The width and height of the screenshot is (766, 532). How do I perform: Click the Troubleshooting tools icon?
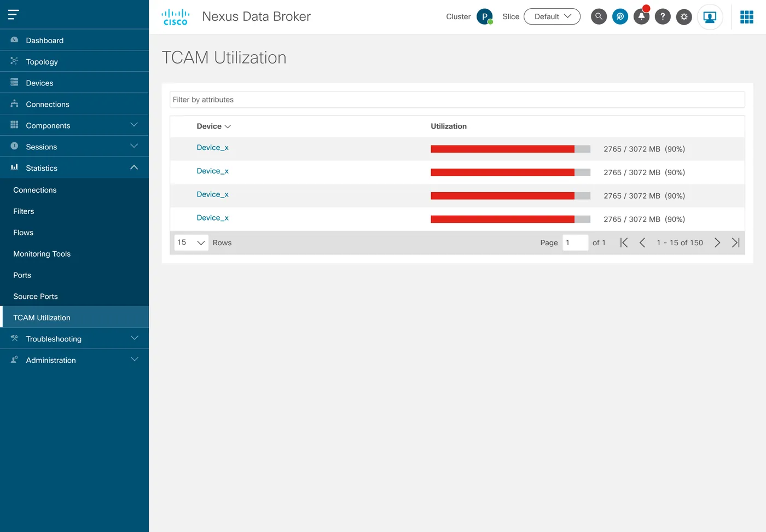(x=14, y=338)
